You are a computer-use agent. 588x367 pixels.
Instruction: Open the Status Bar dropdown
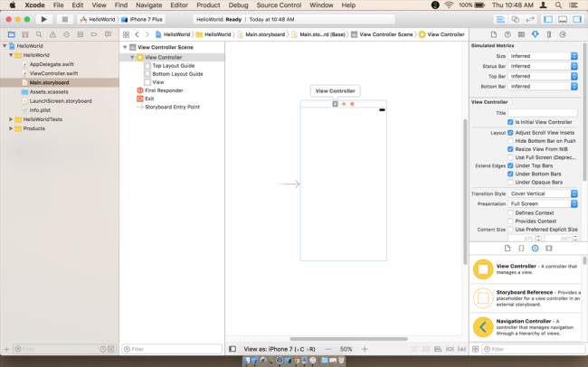click(x=543, y=66)
